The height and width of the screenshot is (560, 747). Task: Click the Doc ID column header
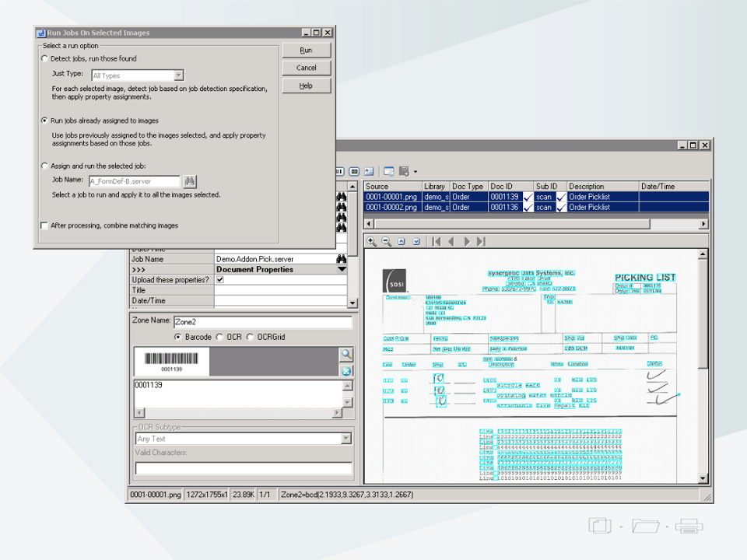[x=510, y=186]
